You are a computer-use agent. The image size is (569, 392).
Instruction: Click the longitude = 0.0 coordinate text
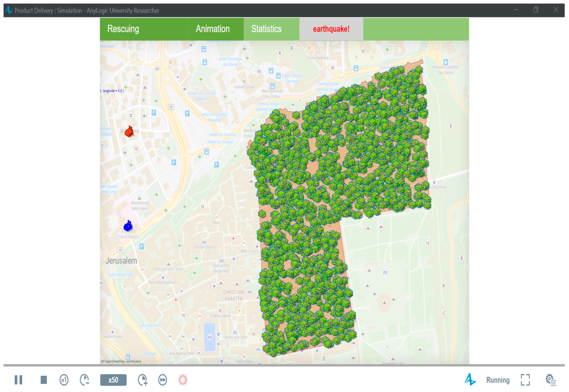[112, 91]
